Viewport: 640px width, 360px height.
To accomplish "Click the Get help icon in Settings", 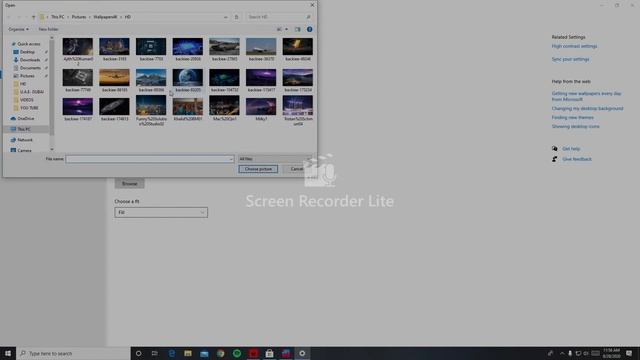I will tap(554, 149).
